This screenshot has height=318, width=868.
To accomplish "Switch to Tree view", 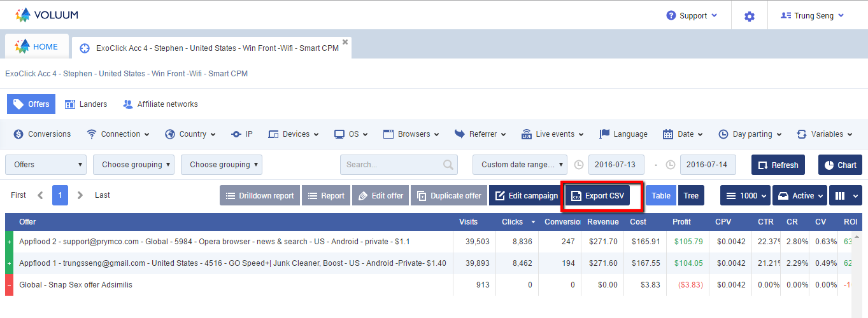I will coord(691,195).
